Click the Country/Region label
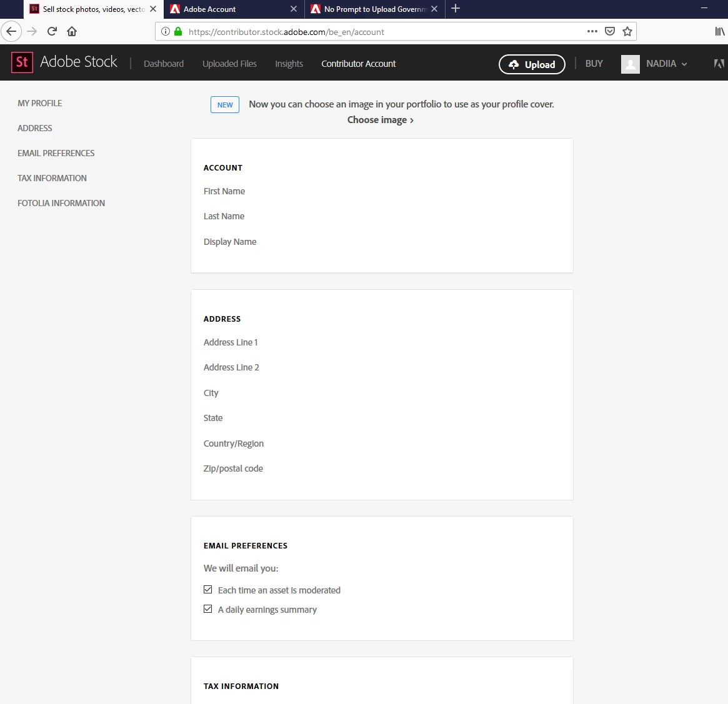This screenshot has height=704, width=728. 234,444
